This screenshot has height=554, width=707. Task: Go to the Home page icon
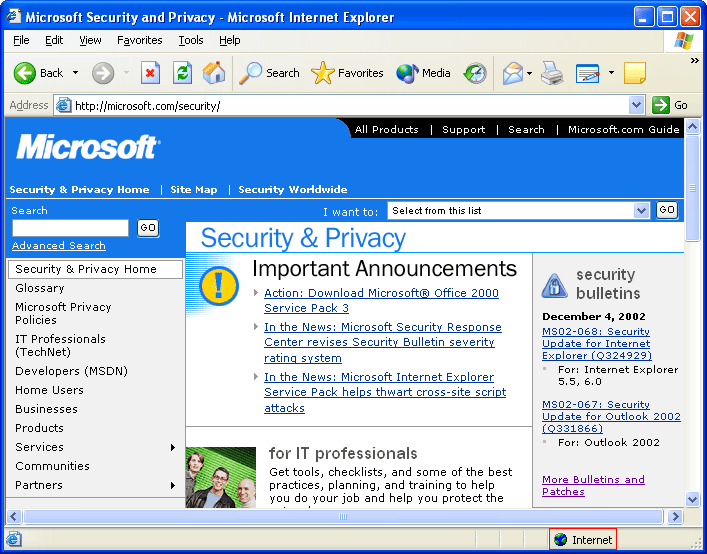click(214, 73)
